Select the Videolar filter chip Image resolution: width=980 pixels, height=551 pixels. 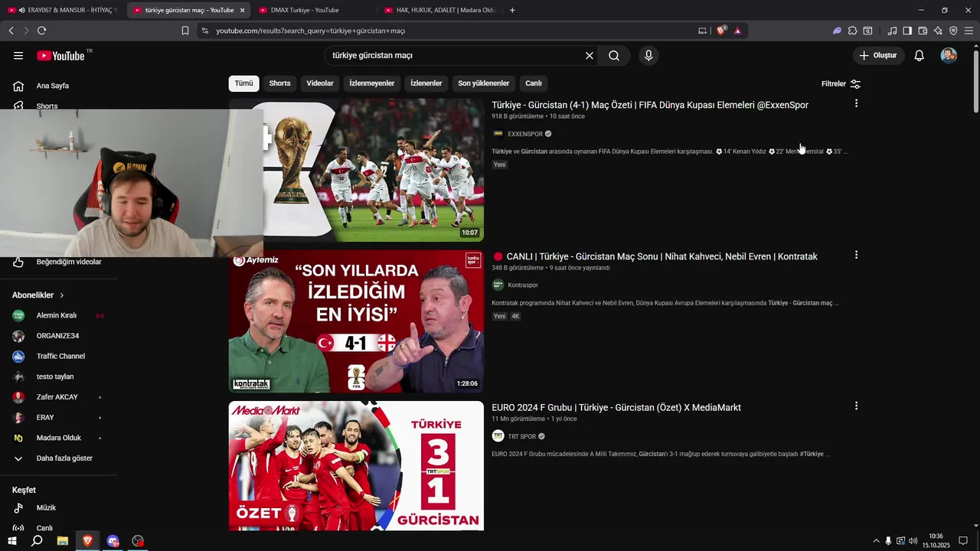point(320,83)
